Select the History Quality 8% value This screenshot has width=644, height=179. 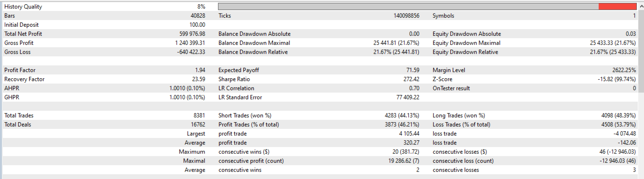pyautogui.click(x=201, y=7)
